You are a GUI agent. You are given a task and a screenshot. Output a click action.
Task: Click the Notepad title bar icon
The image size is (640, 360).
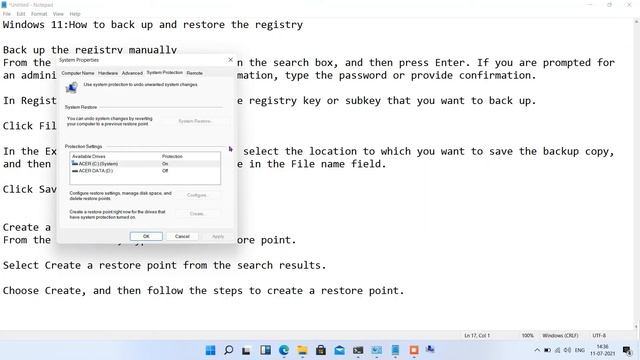coord(4,4)
